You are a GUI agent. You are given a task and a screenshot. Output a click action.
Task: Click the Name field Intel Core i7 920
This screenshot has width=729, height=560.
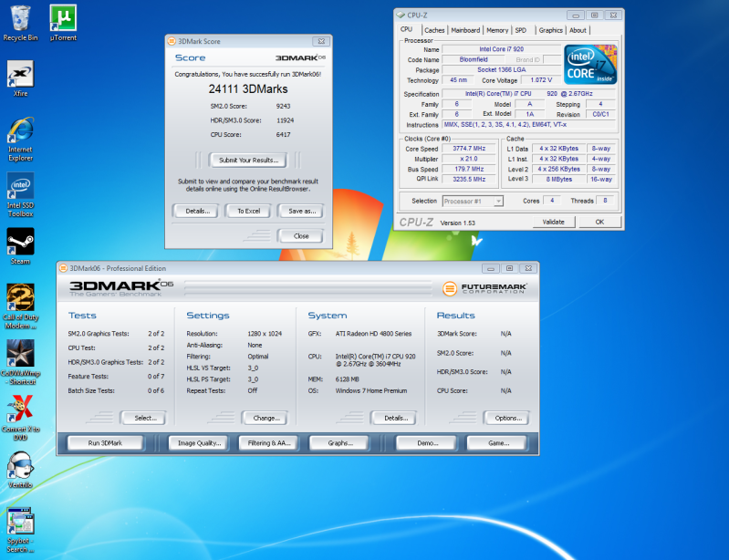click(x=501, y=49)
